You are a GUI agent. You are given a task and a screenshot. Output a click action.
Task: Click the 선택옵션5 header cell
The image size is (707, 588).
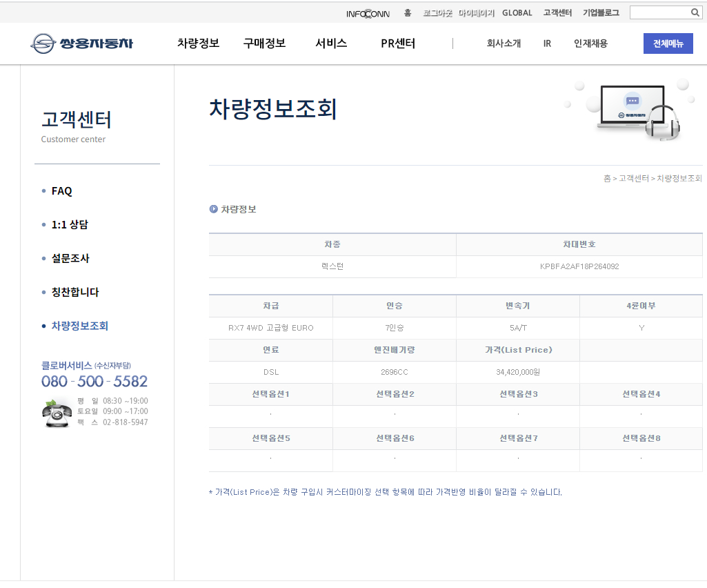click(270, 439)
